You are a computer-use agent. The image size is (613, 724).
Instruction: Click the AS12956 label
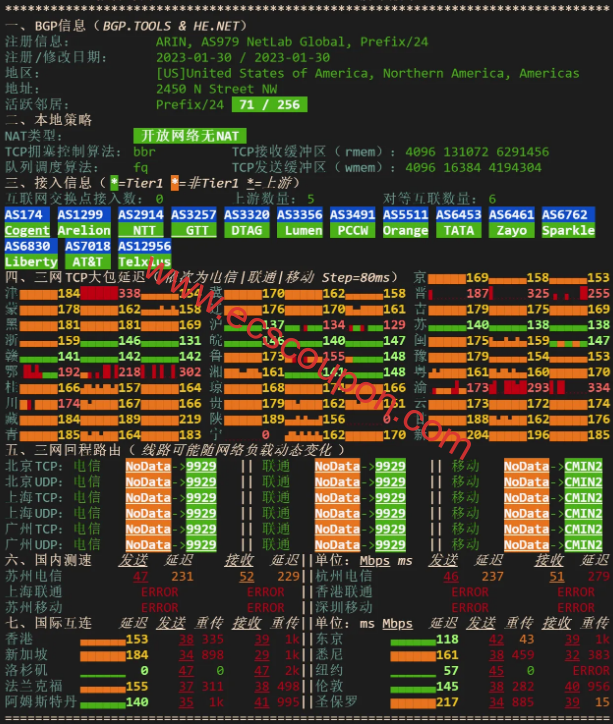click(144, 246)
